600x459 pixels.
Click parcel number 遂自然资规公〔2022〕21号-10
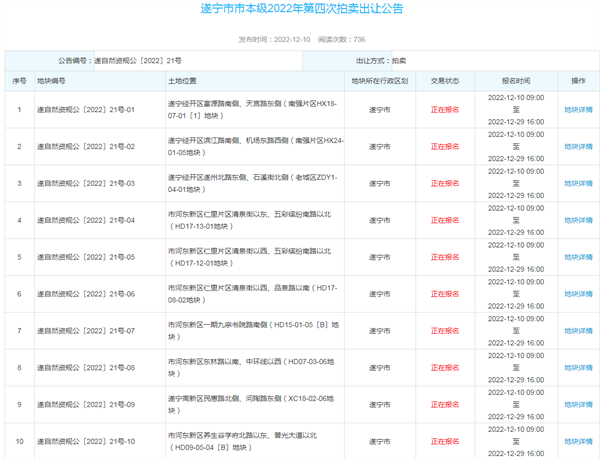(x=86, y=441)
